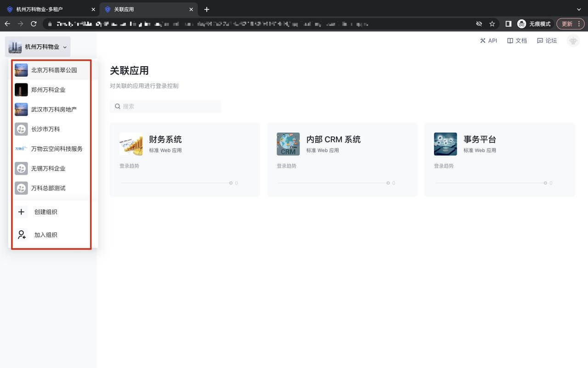
Task: Toggle the browser side panel icon
Action: click(x=509, y=23)
